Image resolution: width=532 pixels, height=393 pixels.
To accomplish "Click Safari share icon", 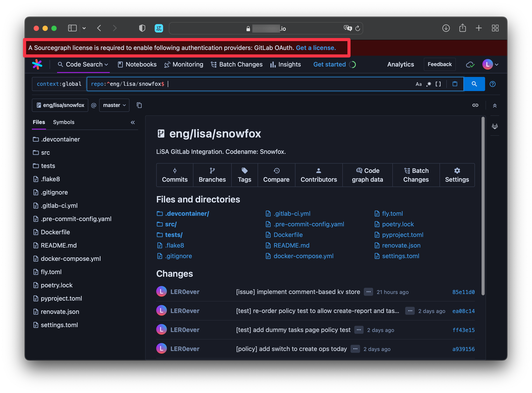I will (462, 28).
